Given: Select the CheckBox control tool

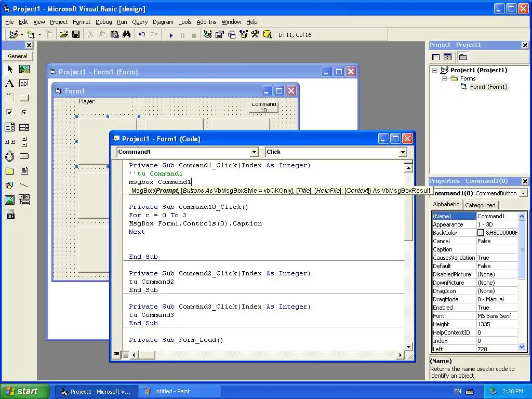Looking at the screenshot, I should [x=10, y=112].
